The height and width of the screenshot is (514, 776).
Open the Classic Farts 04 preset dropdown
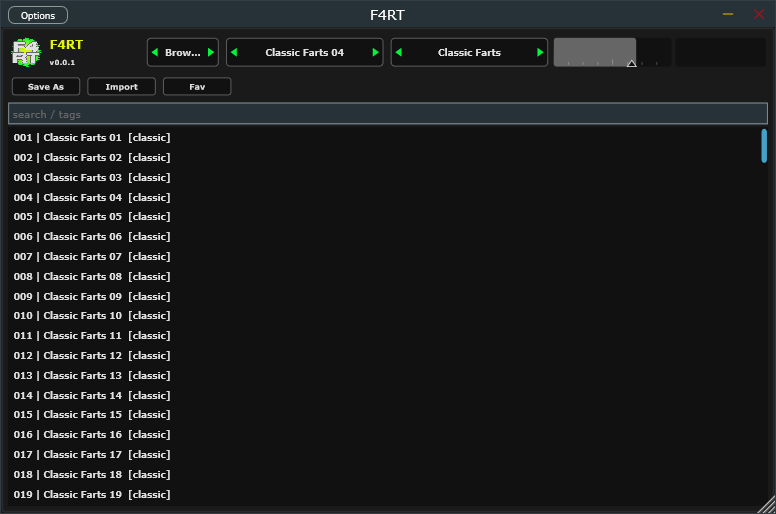pyautogui.click(x=304, y=52)
